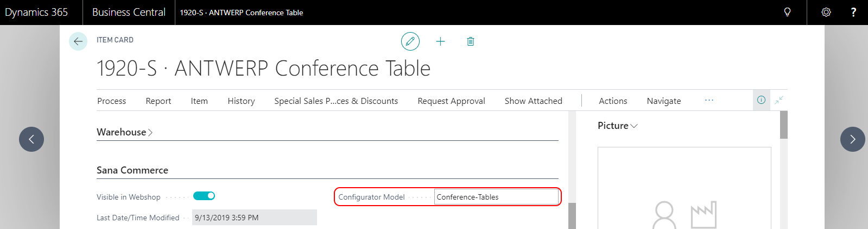This screenshot has height=229, width=868.
Task: Click the main card vertical scrollbar thumb
Action: click(x=572, y=216)
